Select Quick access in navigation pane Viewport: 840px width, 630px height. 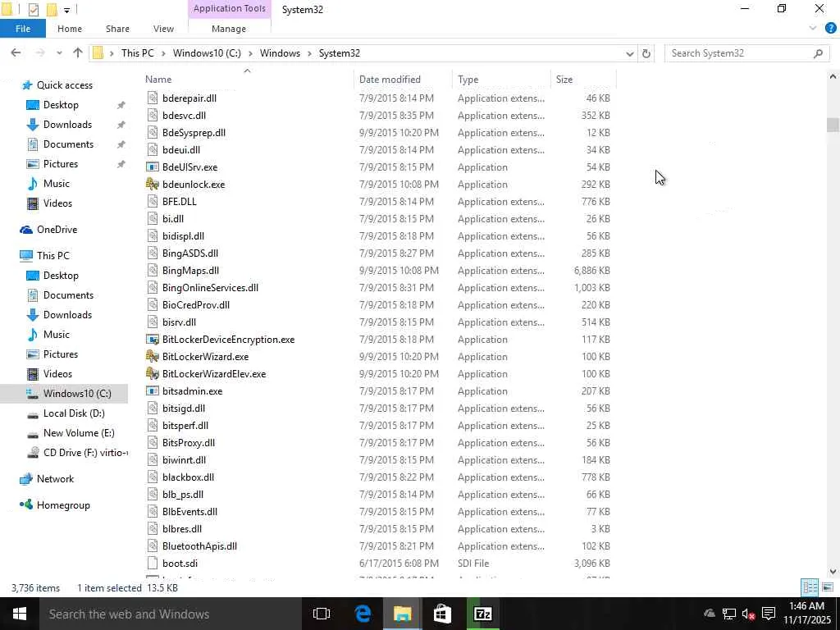pyautogui.click(x=64, y=85)
